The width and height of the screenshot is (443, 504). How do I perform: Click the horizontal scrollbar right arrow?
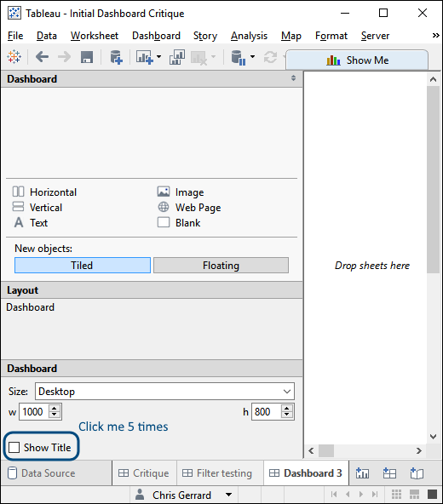click(x=418, y=450)
